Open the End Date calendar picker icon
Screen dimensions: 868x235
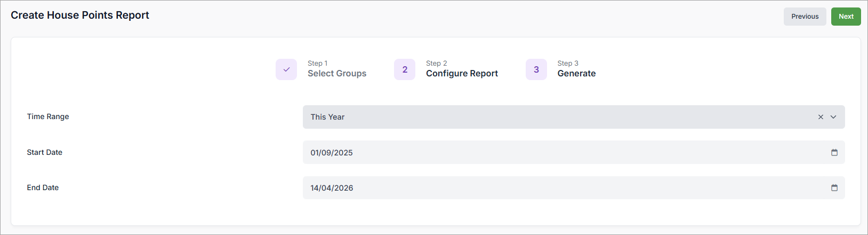pyautogui.click(x=834, y=188)
